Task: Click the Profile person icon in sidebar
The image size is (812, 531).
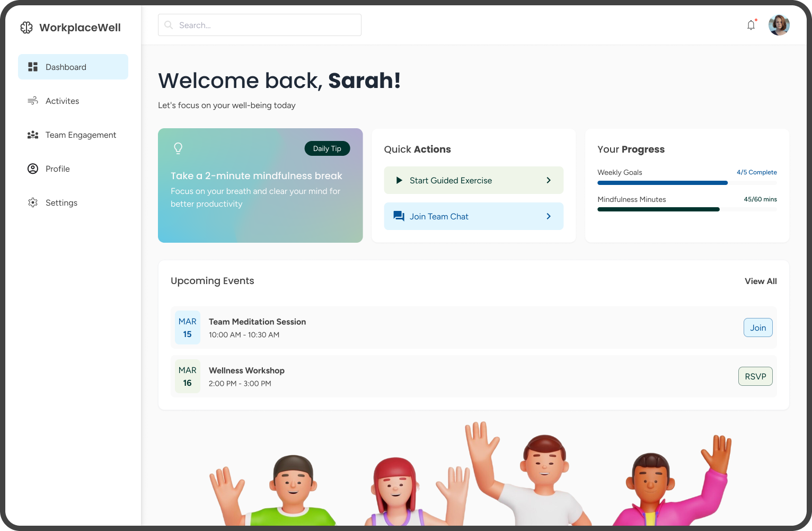Action: pyautogui.click(x=33, y=169)
